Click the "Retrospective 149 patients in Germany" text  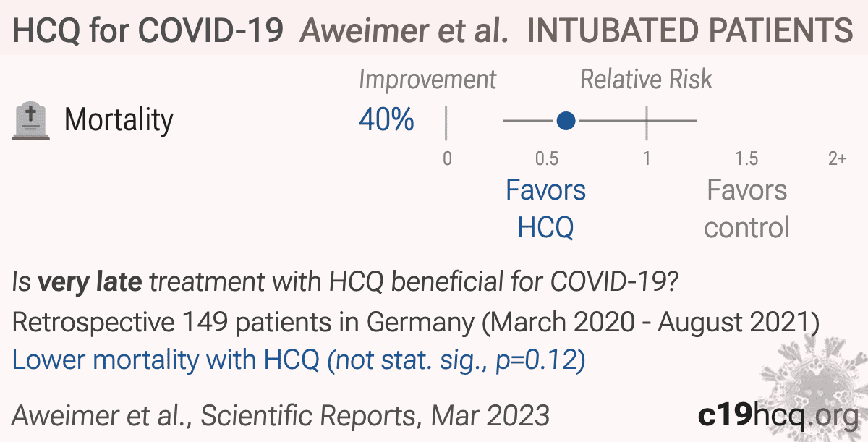point(243,323)
